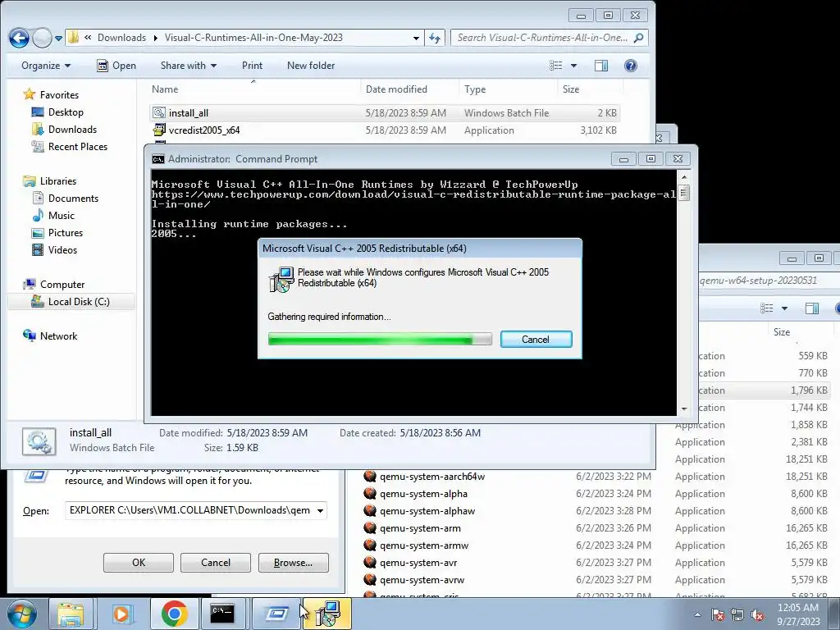Select Recent Places in the navigation pane
840x630 pixels.
pos(77,146)
